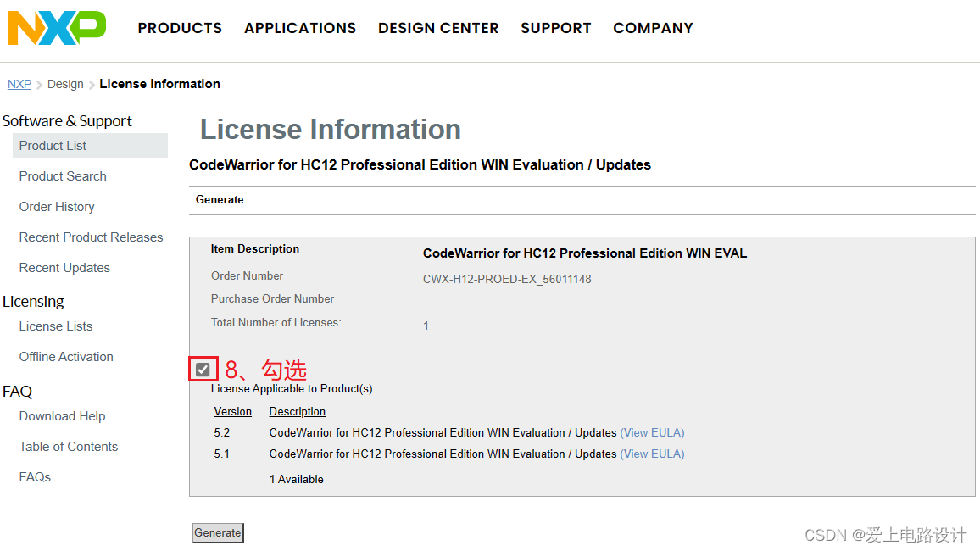View Order History
The width and height of the screenshot is (980, 551).
tap(57, 207)
